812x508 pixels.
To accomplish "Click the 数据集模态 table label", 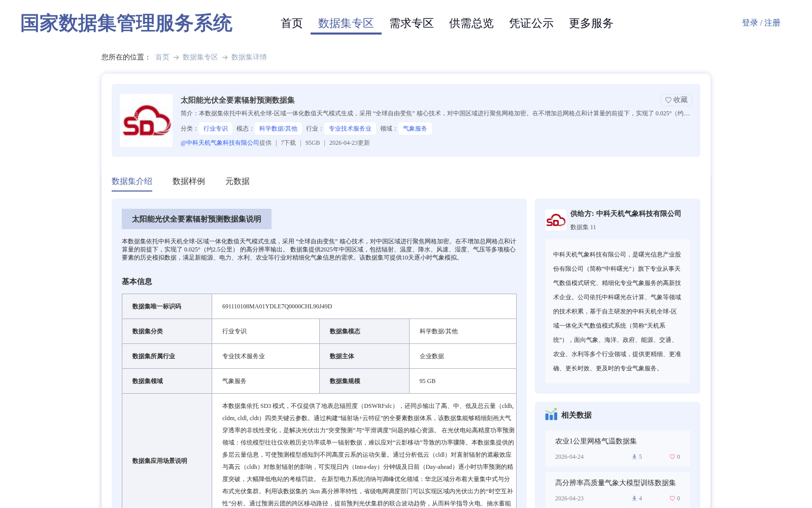I will click(x=345, y=331).
